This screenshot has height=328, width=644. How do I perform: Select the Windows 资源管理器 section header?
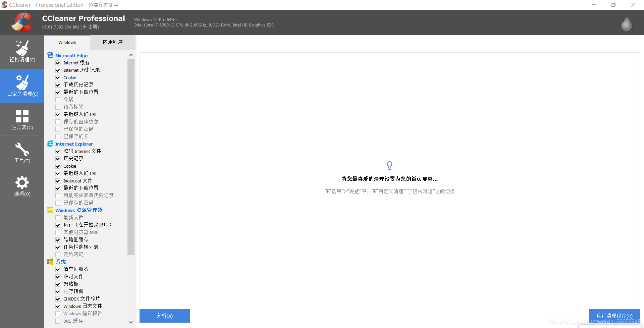coord(79,210)
